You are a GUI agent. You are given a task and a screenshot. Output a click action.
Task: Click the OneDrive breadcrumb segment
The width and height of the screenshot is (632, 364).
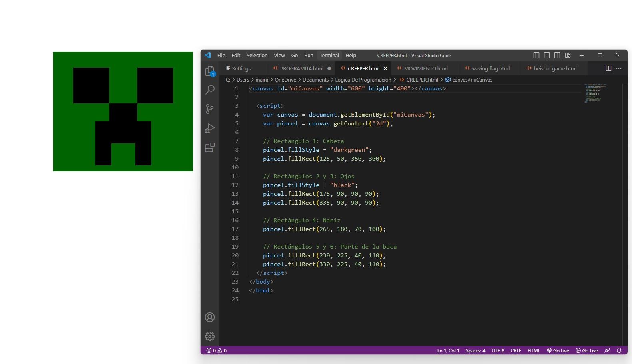(285, 80)
